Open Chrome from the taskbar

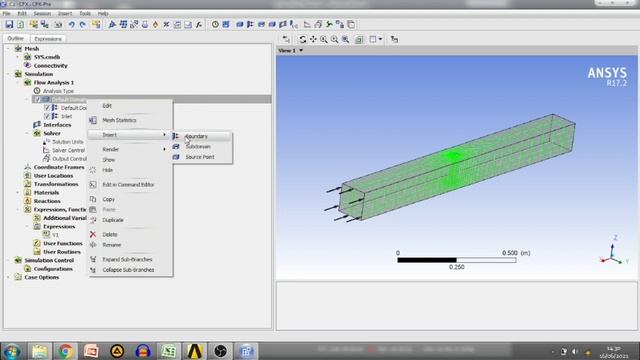click(x=65, y=351)
